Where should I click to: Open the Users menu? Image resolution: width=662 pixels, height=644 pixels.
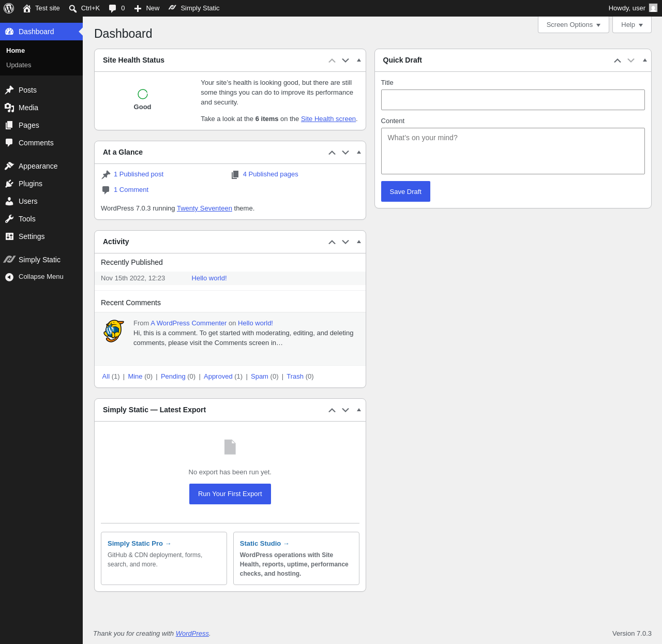(x=41, y=201)
